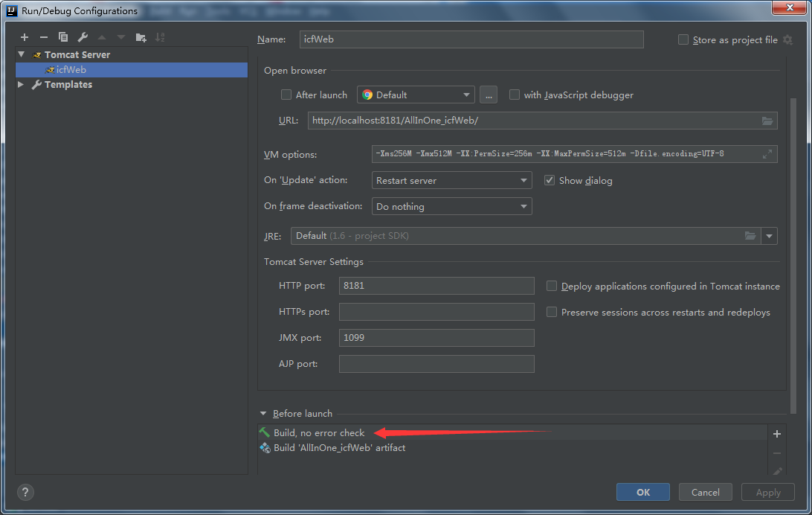Copy configuration icon in toolbar

tap(63, 37)
